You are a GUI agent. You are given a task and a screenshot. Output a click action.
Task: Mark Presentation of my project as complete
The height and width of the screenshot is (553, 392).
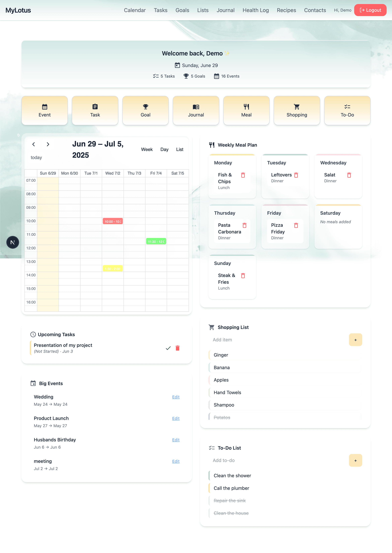(x=168, y=348)
